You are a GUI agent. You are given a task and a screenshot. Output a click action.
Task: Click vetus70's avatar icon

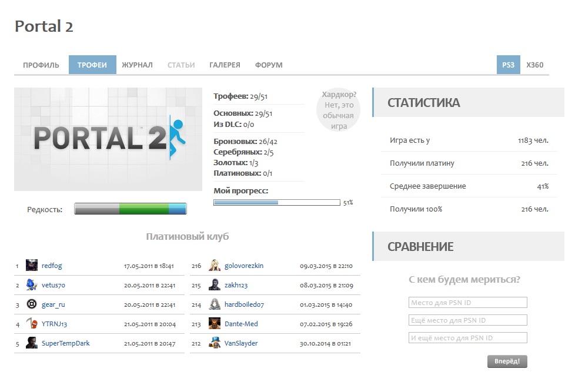coord(32,285)
